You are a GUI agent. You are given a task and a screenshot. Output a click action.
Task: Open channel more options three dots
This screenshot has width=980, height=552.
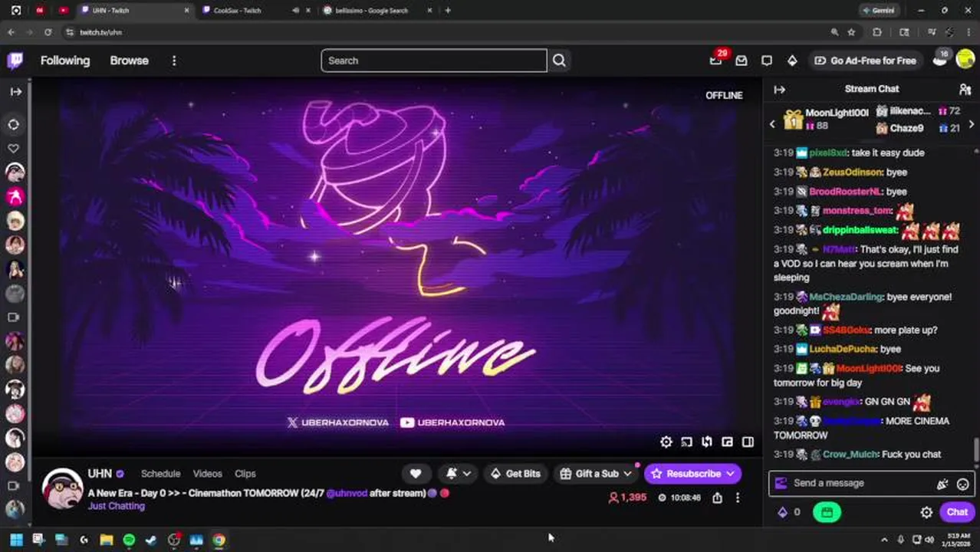click(x=738, y=498)
